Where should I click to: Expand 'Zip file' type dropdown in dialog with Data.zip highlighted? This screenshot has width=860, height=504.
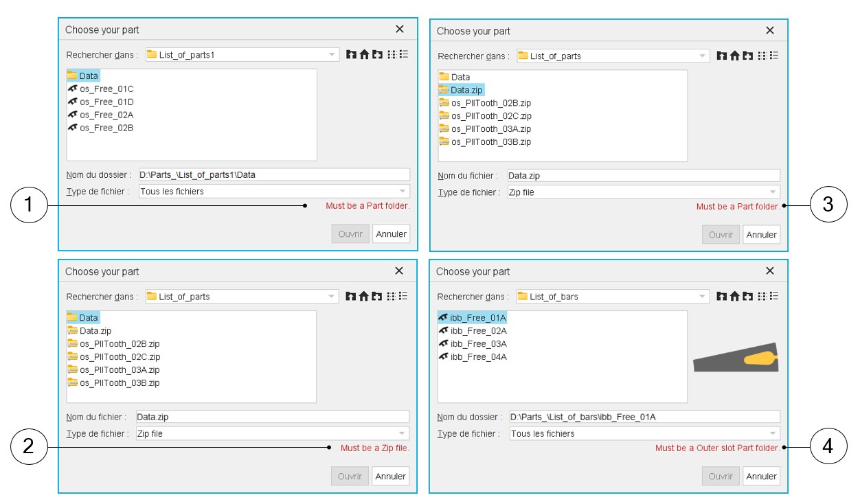pos(644,192)
